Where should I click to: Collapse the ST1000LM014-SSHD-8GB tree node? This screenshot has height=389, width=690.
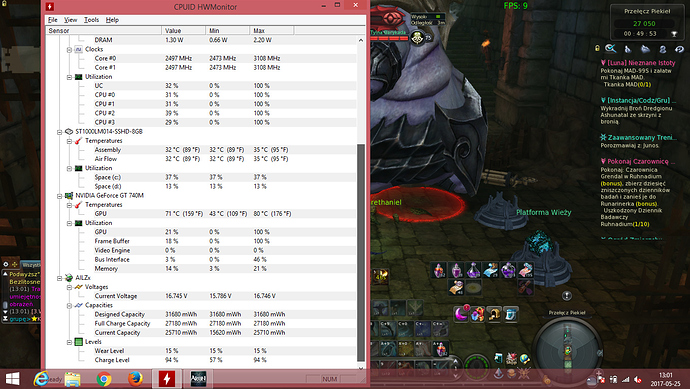tap(59, 132)
